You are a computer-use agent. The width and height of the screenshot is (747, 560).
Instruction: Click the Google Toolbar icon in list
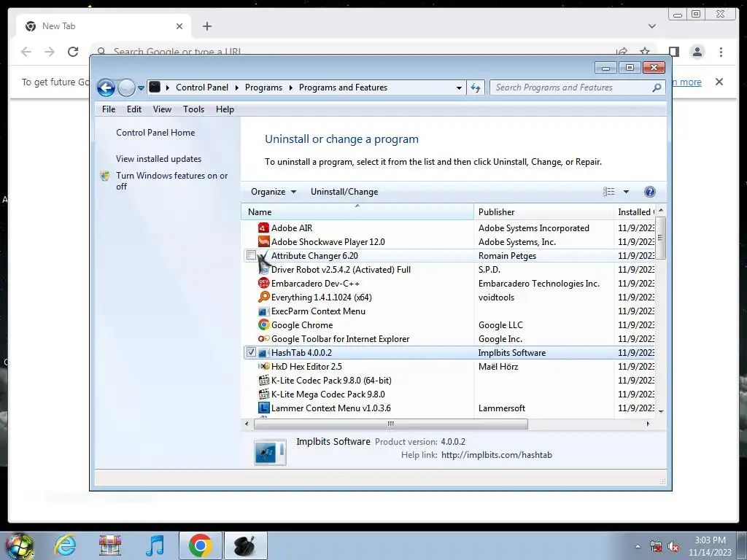tap(263, 338)
